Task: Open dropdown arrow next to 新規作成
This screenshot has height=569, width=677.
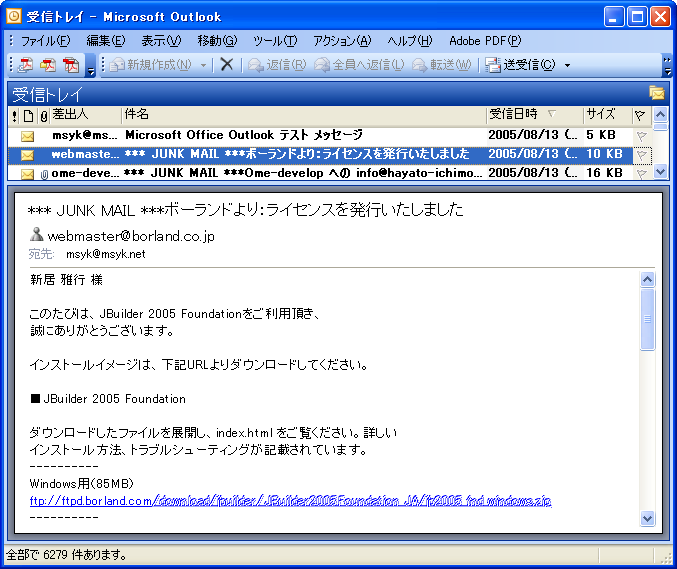Action: click(204, 65)
